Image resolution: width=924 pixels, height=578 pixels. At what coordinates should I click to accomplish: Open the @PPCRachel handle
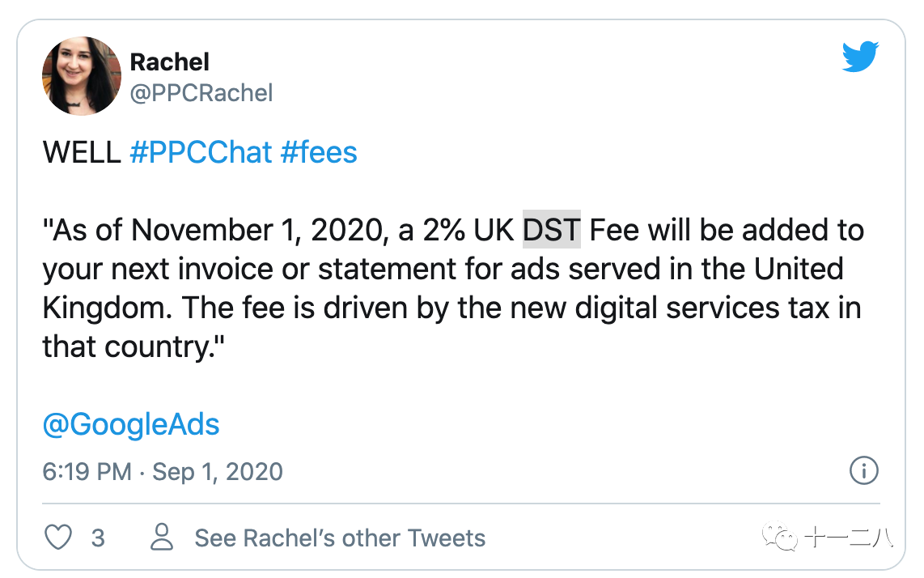coord(201,93)
